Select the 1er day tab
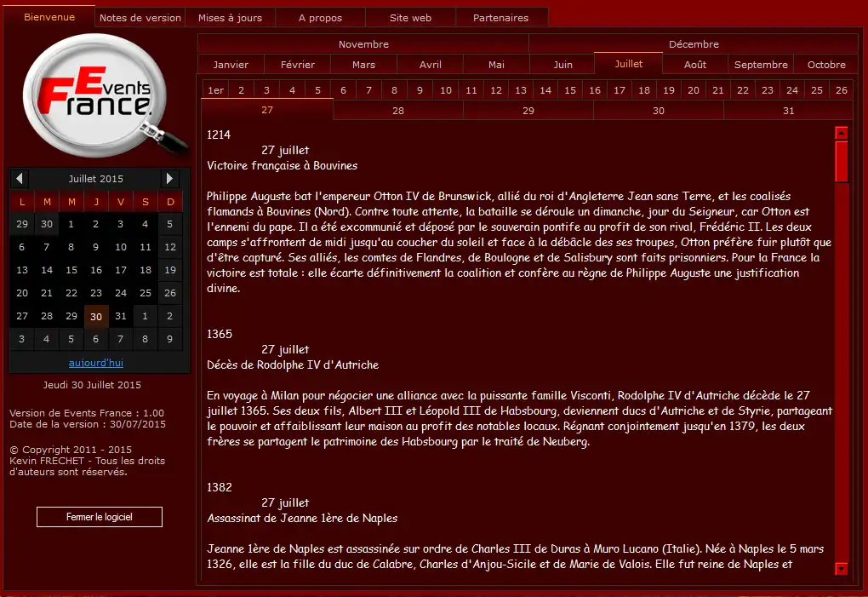The height and width of the screenshot is (597, 868). 215,89
